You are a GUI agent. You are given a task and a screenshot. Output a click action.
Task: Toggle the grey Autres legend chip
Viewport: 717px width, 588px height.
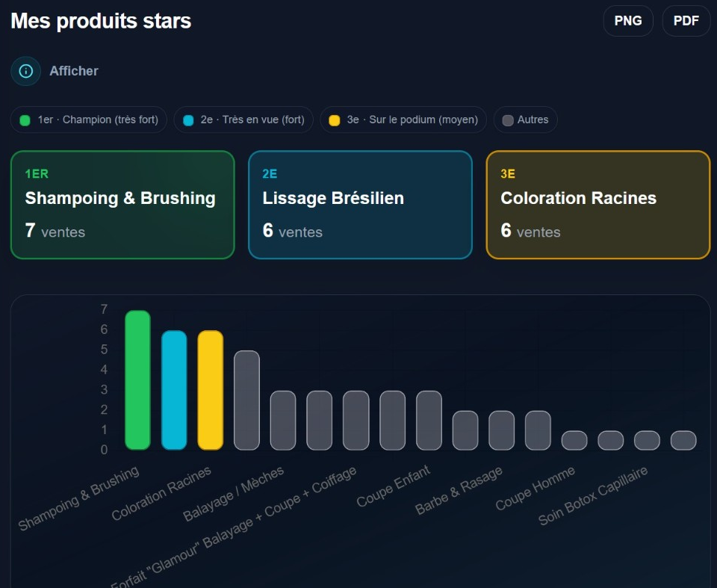525,120
